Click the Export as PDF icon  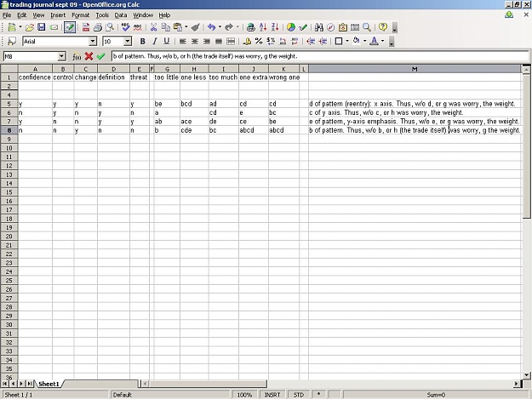tap(85, 27)
